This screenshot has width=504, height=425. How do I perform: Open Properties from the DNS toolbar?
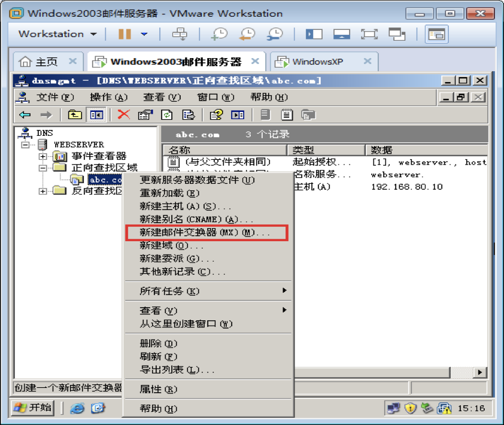coord(145,114)
